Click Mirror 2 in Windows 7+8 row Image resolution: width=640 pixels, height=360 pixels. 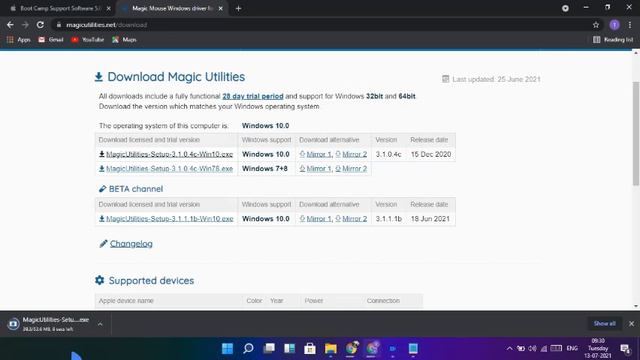tap(355, 169)
